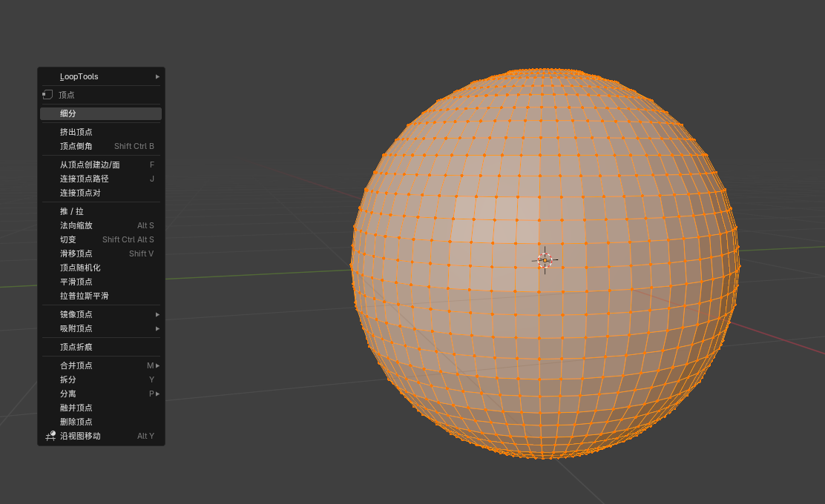Screen dimensions: 825x504
Task: Click 顶点倒角 (vertex bevel) entry
Action: [x=101, y=146]
